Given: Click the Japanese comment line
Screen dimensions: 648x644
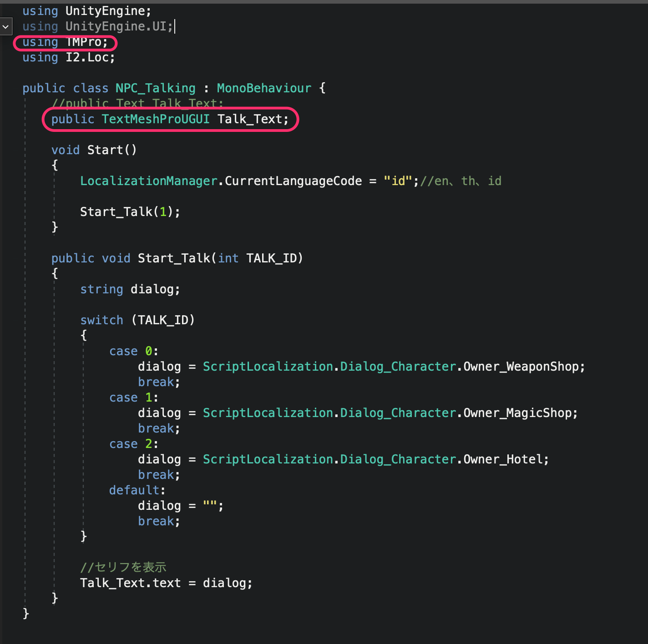Looking at the screenshot, I should (x=123, y=567).
